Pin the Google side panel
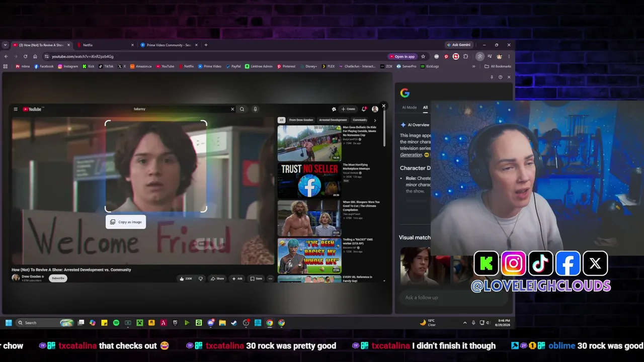 pyautogui.click(x=492, y=77)
